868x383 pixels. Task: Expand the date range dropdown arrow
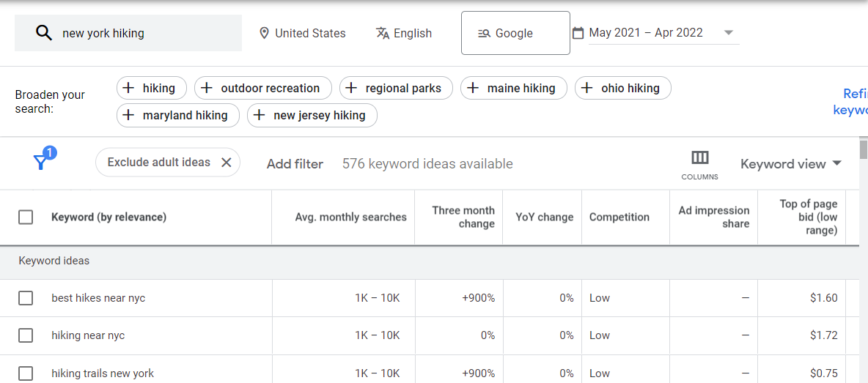pyautogui.click(x=728, y=33)
